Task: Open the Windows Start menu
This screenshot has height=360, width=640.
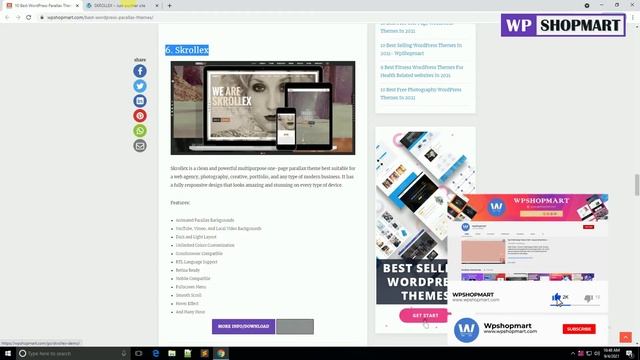Action: (x=8, y=353)
